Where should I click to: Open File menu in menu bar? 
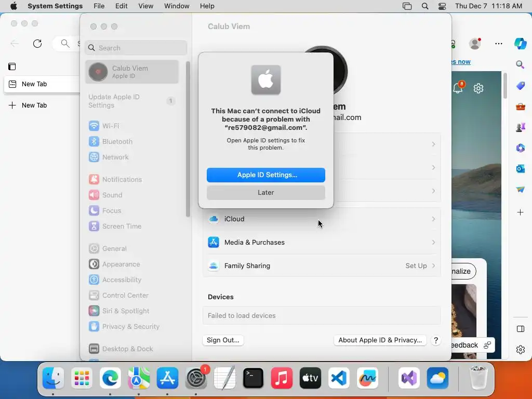(99, 6)
